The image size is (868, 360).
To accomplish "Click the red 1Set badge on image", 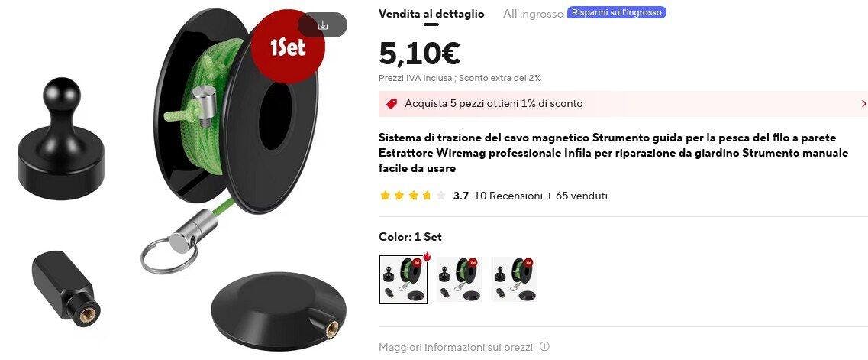I will tap(287, 47).
